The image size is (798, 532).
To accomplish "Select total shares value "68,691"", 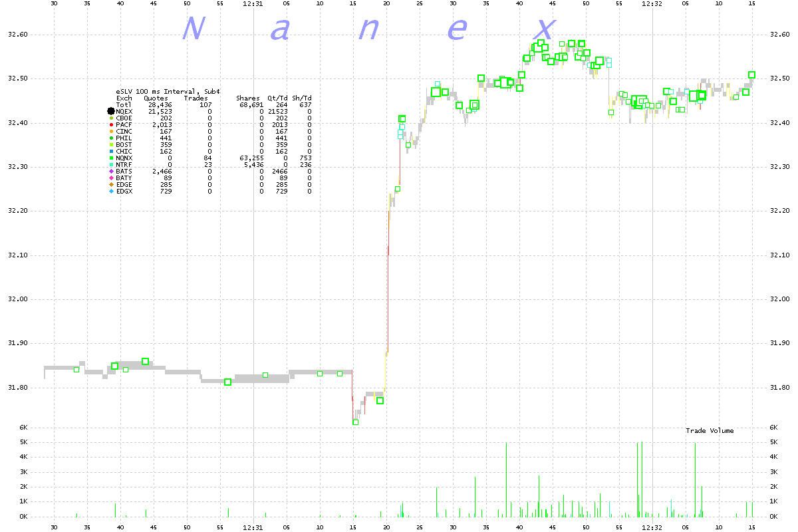I will coord(252,105).
